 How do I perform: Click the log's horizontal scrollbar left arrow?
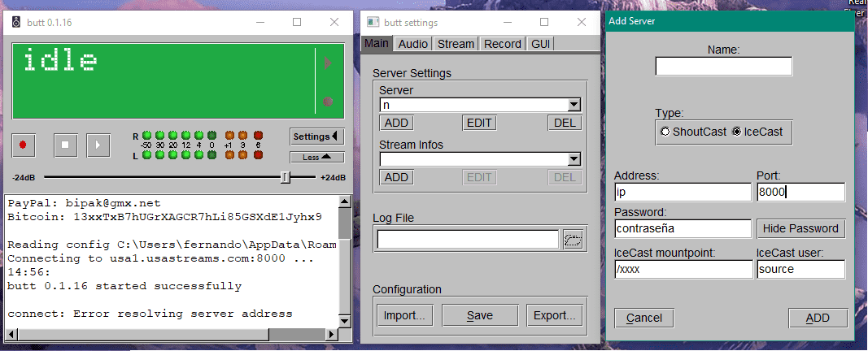tap(11, 334)
